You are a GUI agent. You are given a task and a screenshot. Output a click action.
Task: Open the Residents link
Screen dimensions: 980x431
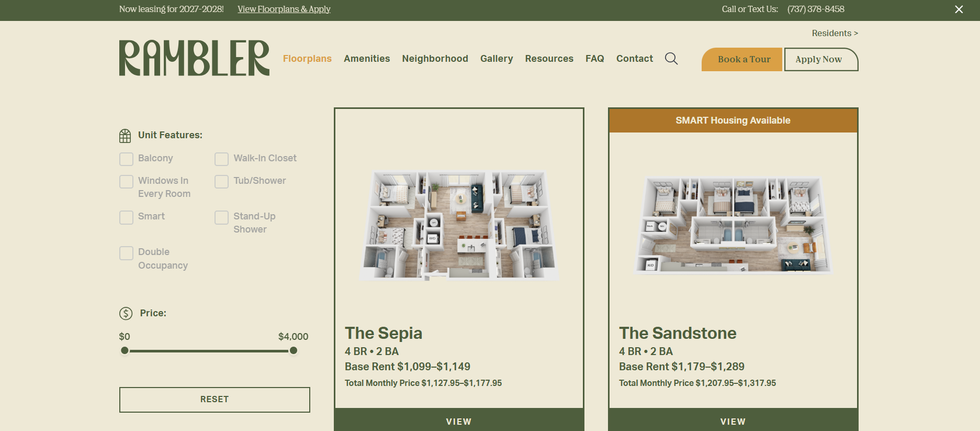[835, 33]
